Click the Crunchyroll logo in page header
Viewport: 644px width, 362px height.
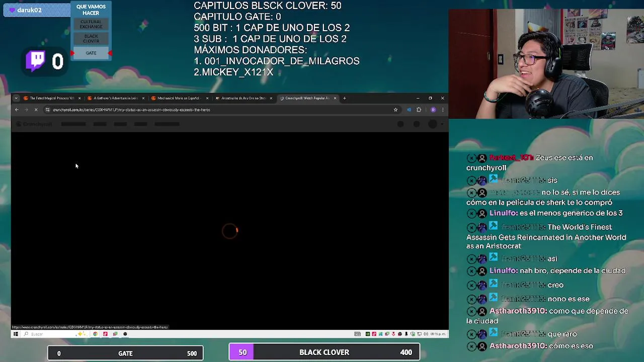click(x=33, y=124)
